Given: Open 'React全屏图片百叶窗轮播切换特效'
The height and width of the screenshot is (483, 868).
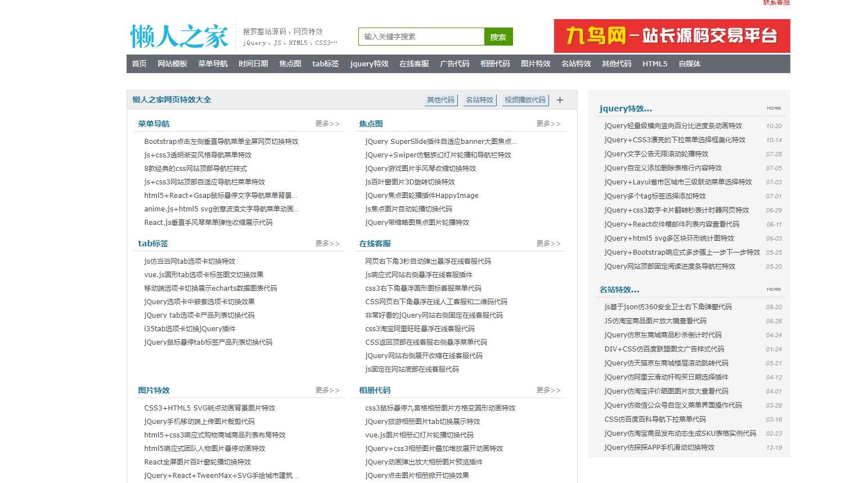Looking at the screenshot, I should pyautogui.click(x=197, y=462).
